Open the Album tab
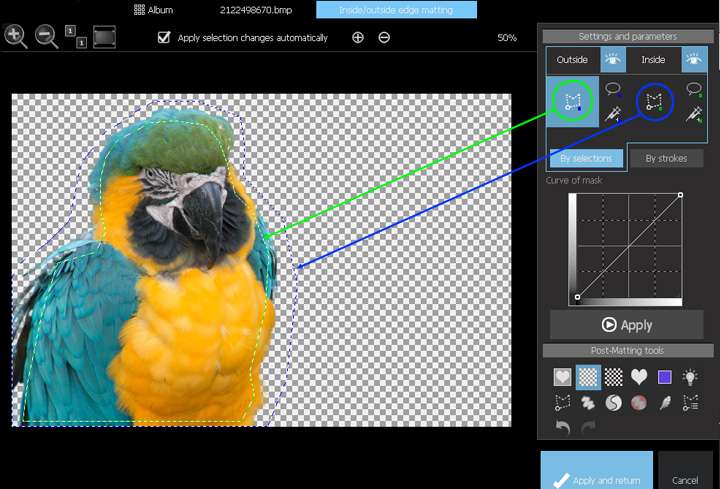This screenshot has width=720, height=489. (x=153, y=10)
